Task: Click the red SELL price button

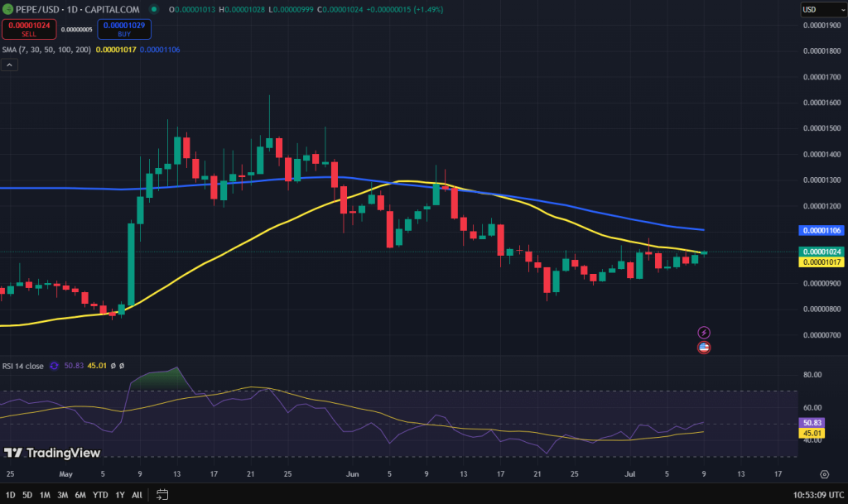Action: (x=29, y=29)
